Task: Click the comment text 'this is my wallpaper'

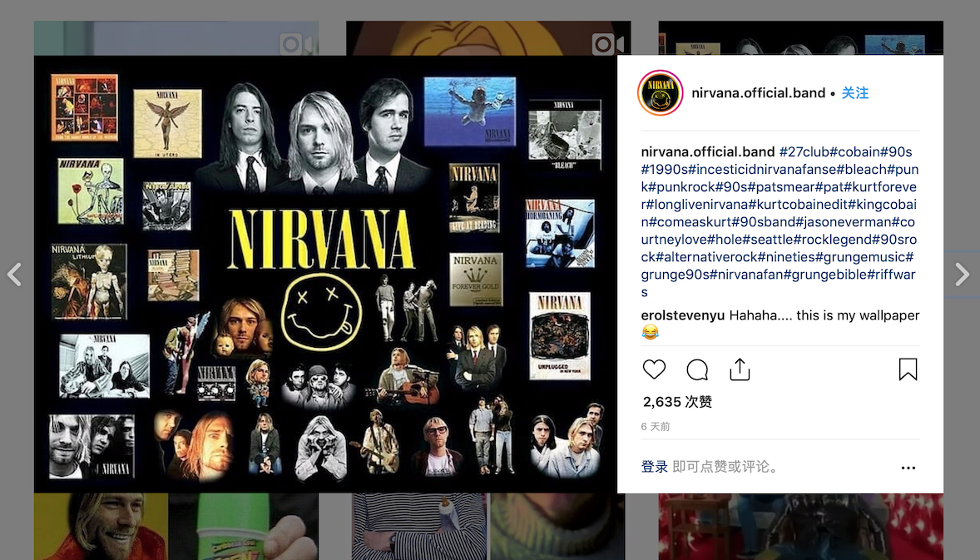Action: (x=859, y=315)
